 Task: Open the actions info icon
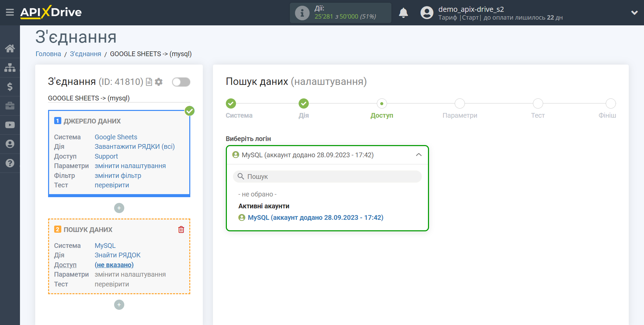click(x=302, y=13)
